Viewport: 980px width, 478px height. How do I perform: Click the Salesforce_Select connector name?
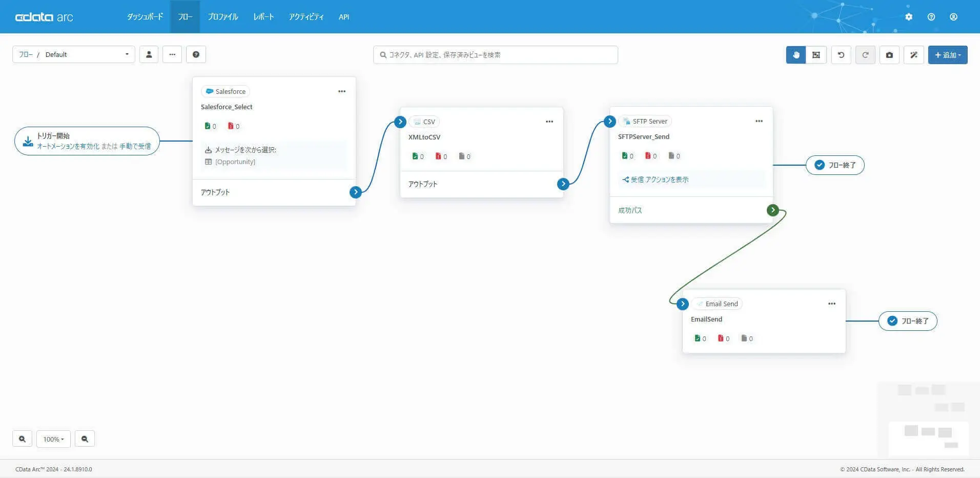pos(227,107)
